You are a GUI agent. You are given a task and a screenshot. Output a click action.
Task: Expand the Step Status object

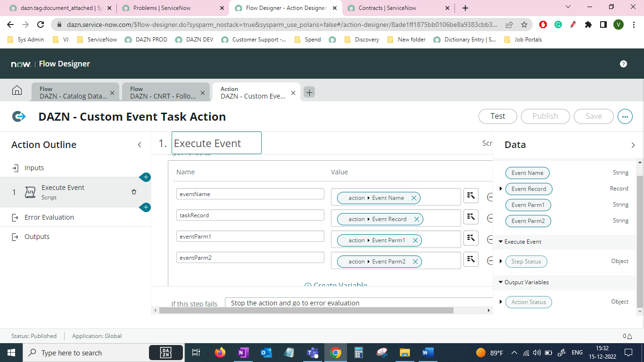pos(501,261)
